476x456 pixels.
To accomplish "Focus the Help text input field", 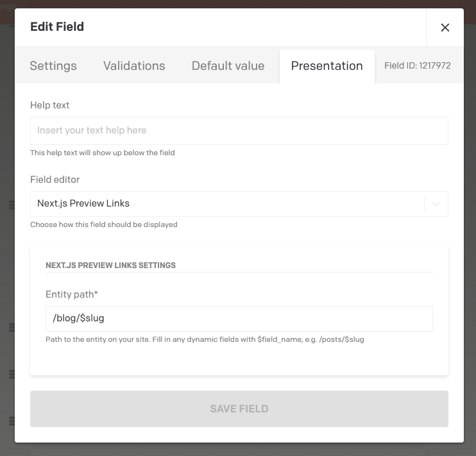I will (239, 131).
